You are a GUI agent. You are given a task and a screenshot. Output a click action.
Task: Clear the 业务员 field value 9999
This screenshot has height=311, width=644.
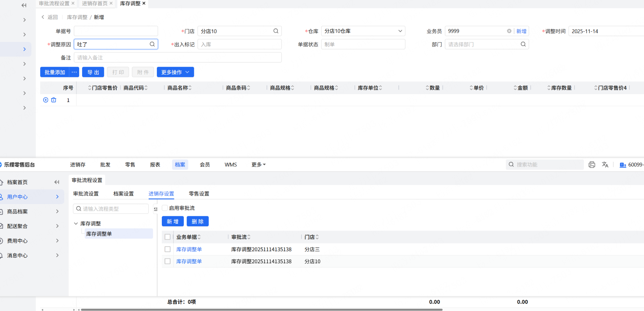[x=509, y=31]
